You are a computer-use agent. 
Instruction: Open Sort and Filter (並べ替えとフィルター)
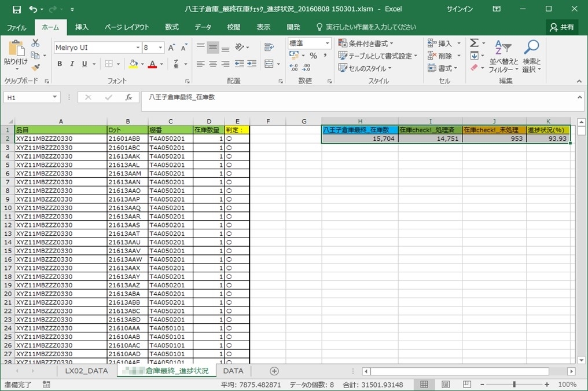point(504,56)
